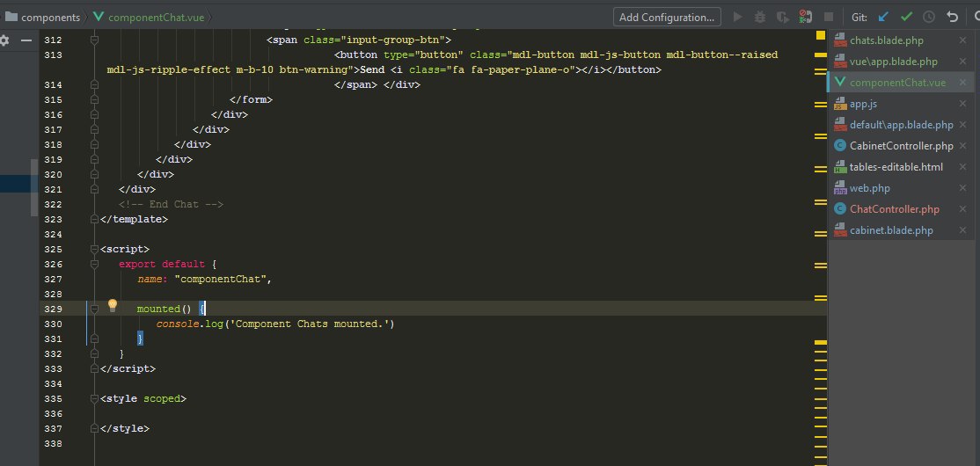Switch to default\app.blade.php tab
The width and height of the screenshot is (980, 466).
(x=901, y=125)
